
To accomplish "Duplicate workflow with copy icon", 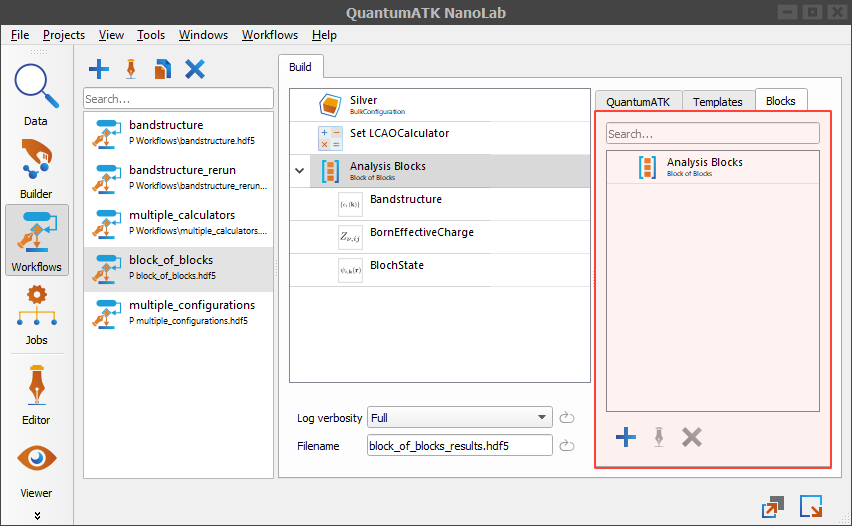I will point(162,69).
